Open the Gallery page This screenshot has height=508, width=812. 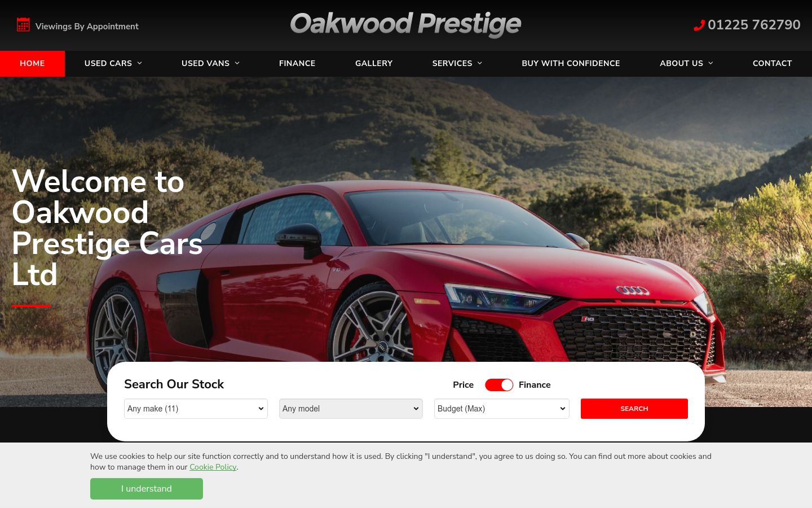pyautogui.click(x=374, y=63)
